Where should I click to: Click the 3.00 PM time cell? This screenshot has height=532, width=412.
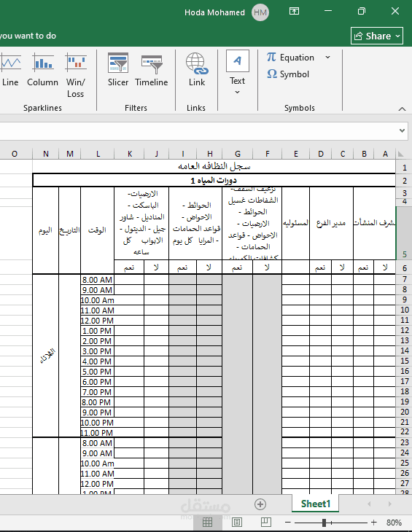click(98, 351)
